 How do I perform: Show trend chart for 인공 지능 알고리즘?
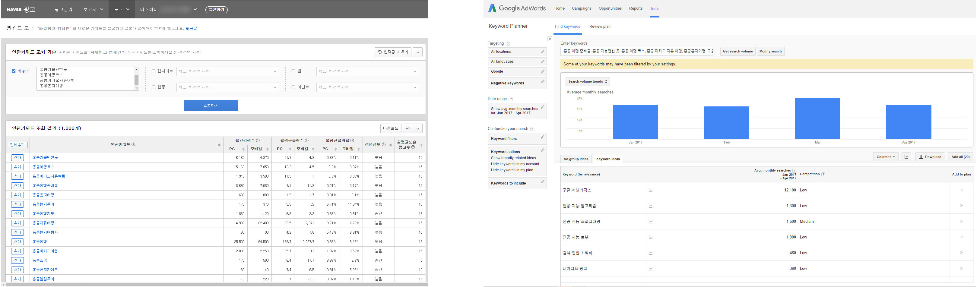[x=651, y=206]
